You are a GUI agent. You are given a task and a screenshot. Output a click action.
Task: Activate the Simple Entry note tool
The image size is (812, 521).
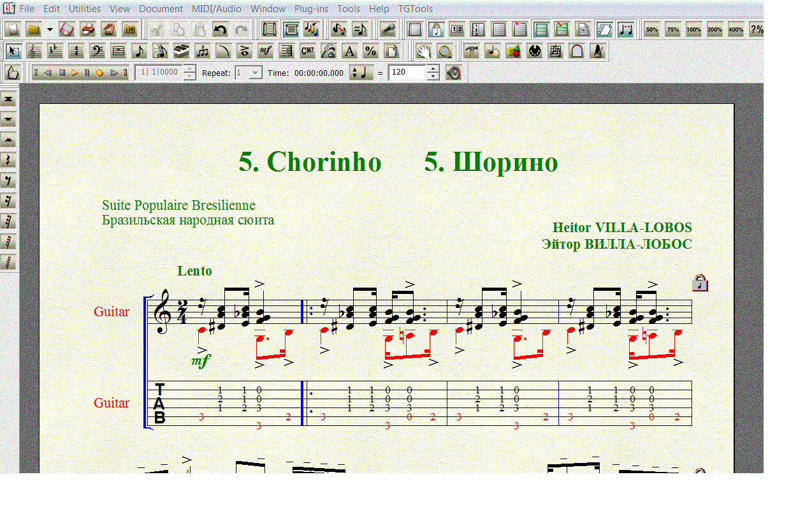[x=140, y=51]
